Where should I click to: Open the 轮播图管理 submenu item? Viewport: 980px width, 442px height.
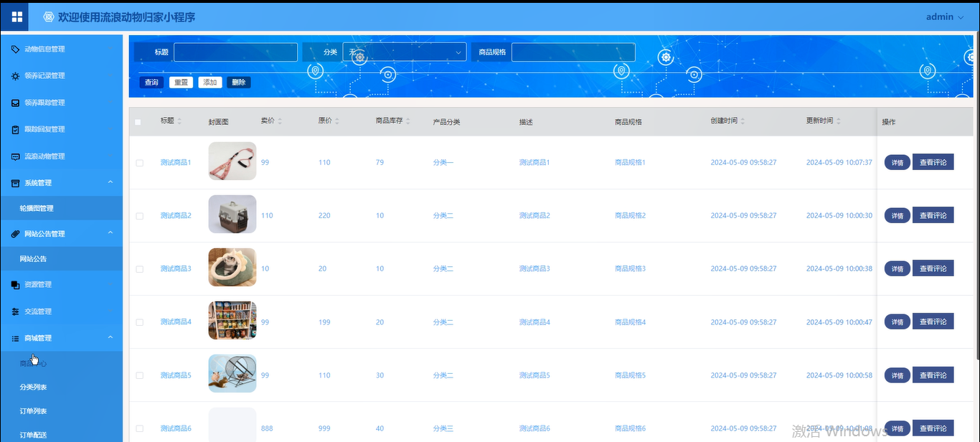62,208
